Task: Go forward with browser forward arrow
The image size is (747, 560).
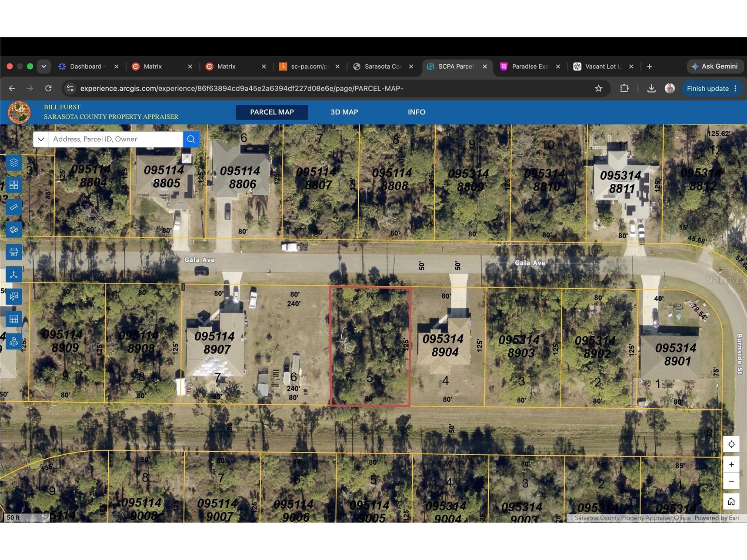Action: (x=30, y=88)
